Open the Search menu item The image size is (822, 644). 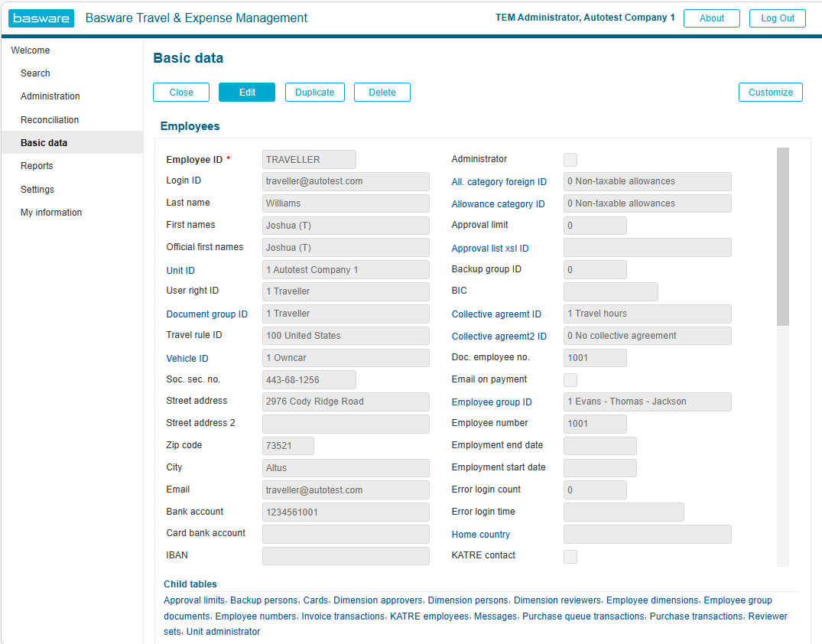pyautogui.click(x=35, y=73)
